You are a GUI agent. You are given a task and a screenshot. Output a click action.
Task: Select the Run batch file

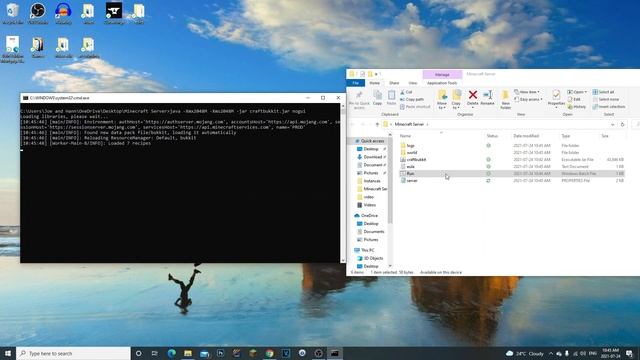click(410, 173)
